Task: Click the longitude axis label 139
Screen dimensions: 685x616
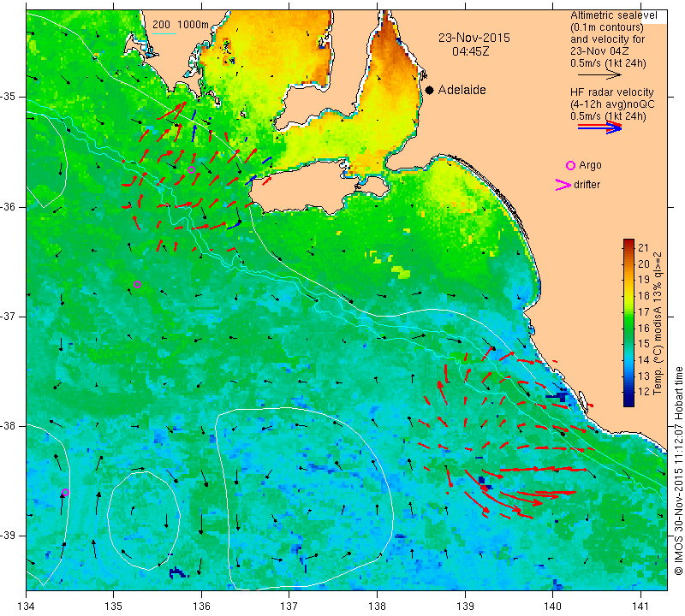Action: [x=465, y=607]
